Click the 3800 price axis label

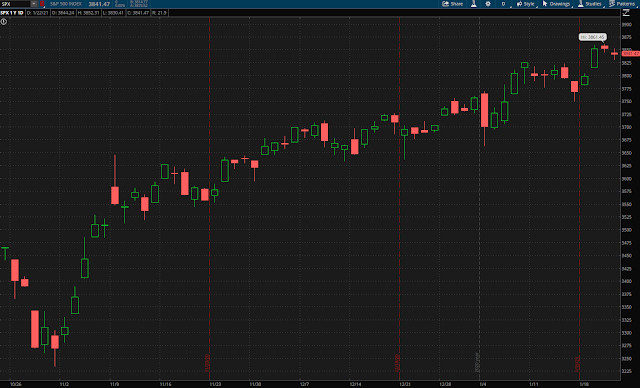[627, 76]
